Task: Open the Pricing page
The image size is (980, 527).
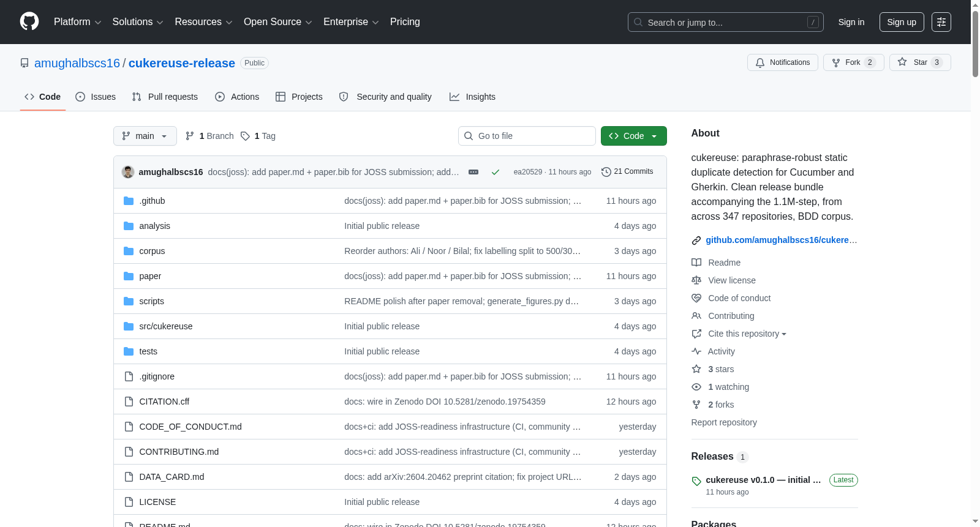Action: [405, 22]
